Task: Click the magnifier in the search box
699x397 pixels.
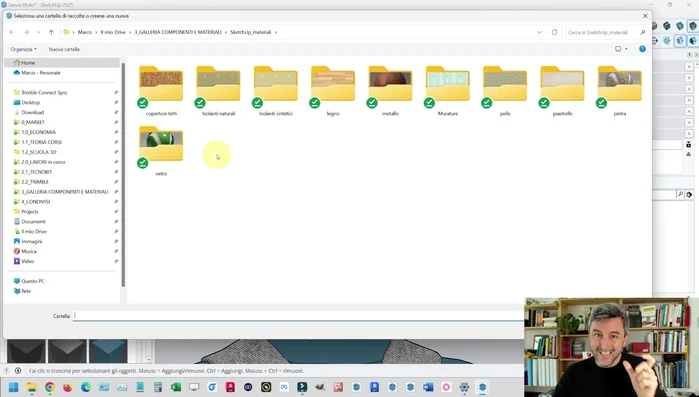Action: click(x=642, y=32)
